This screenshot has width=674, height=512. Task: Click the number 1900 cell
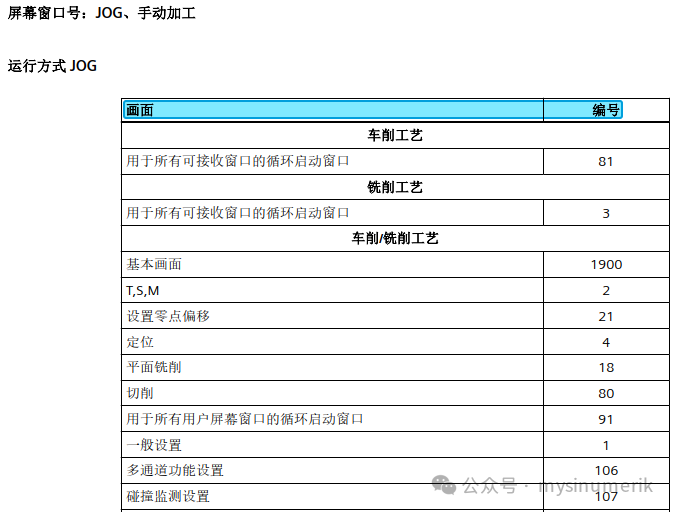point(606,265)
